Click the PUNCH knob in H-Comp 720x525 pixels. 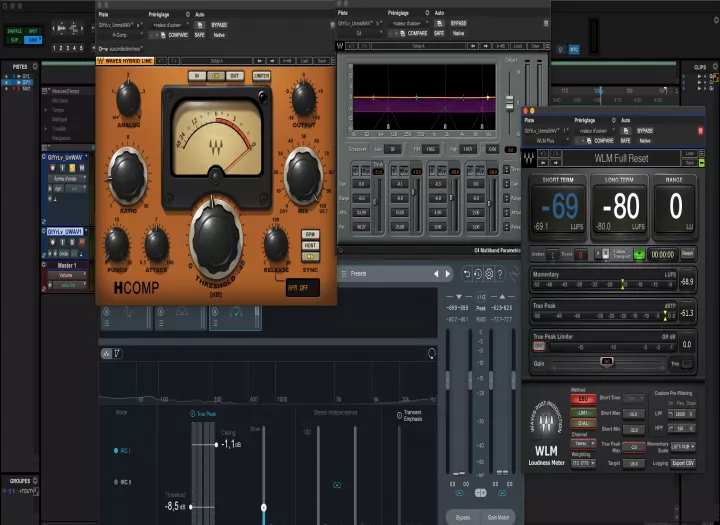coord(117,245)
